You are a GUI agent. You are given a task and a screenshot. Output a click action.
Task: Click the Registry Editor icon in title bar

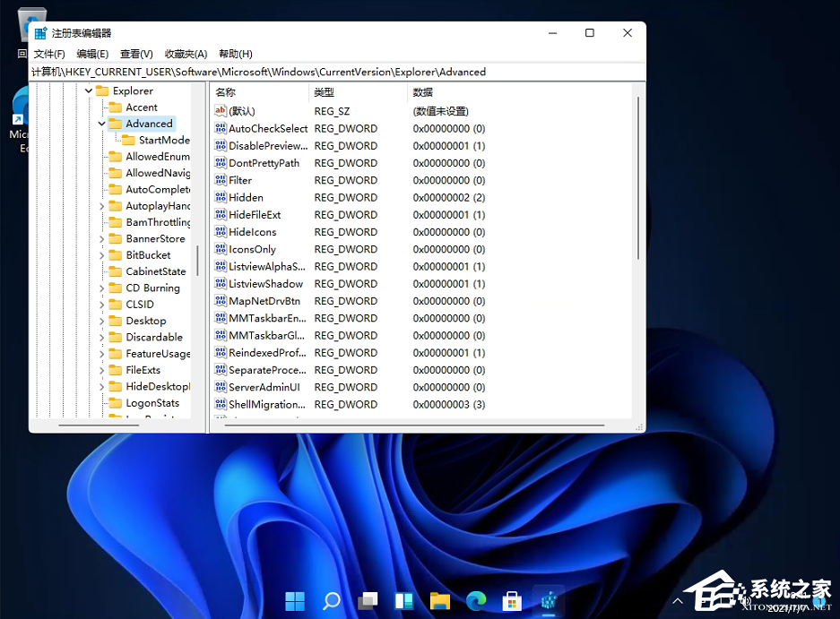tap(39, 31)
